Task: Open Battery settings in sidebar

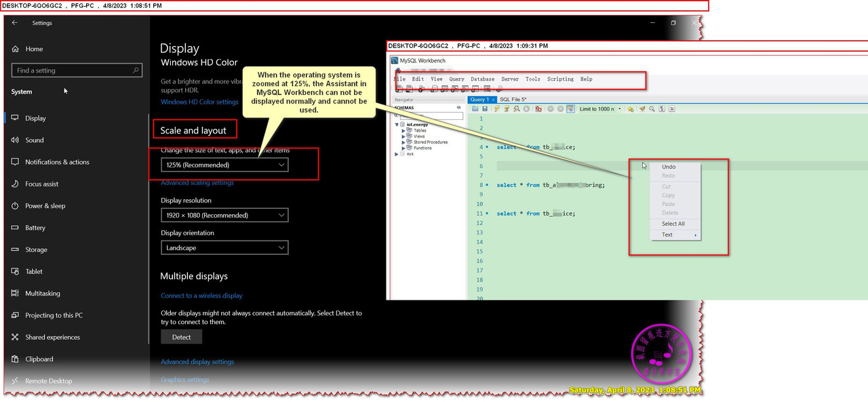Action: (35, 228)
